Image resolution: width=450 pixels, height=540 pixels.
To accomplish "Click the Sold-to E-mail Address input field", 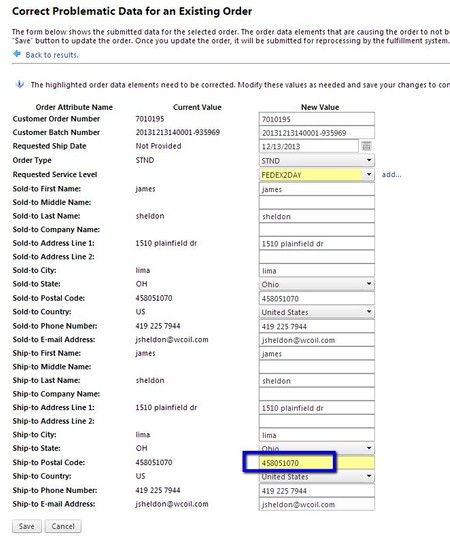I will click(316, 340).
